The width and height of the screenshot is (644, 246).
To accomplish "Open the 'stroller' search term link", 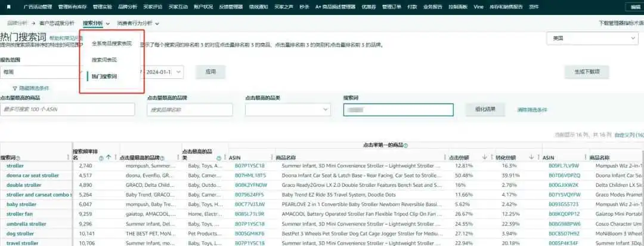I will point(16,165).
